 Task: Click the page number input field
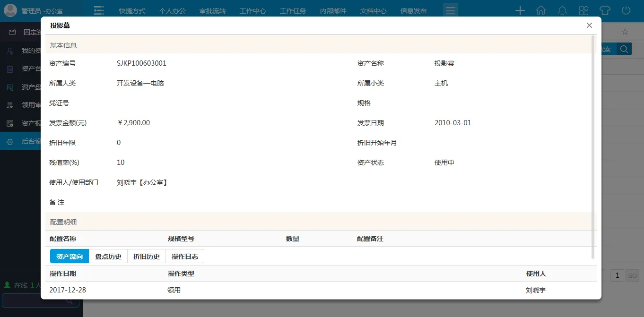pos(617,276)
